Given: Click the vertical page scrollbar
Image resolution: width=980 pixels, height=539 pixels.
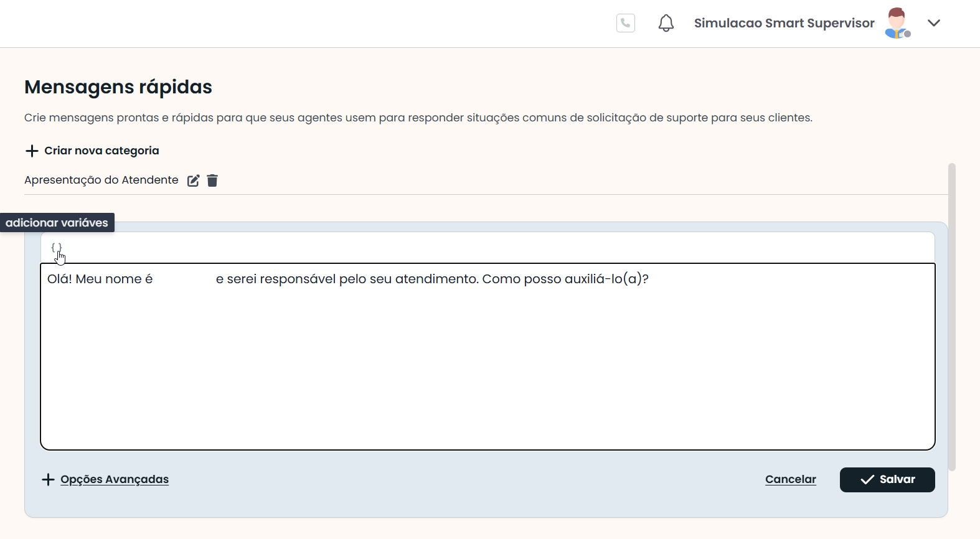Looking at the screenshot, I should [951, 316].
